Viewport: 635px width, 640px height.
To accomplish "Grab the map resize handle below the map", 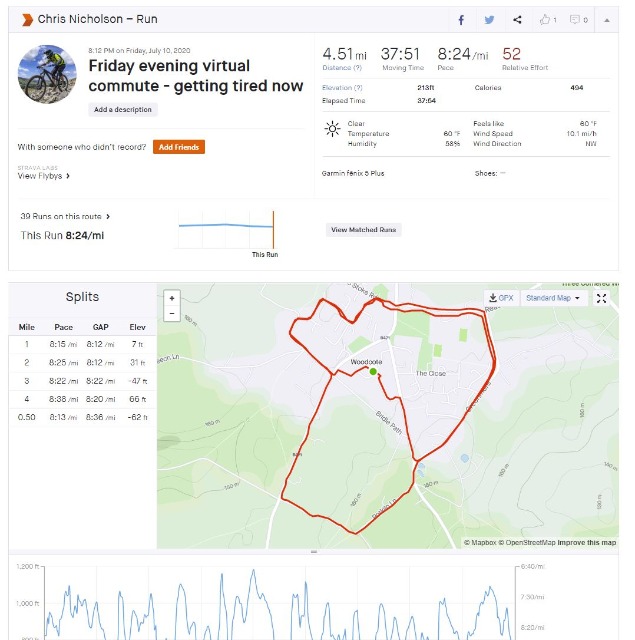I will pos(314,551).
